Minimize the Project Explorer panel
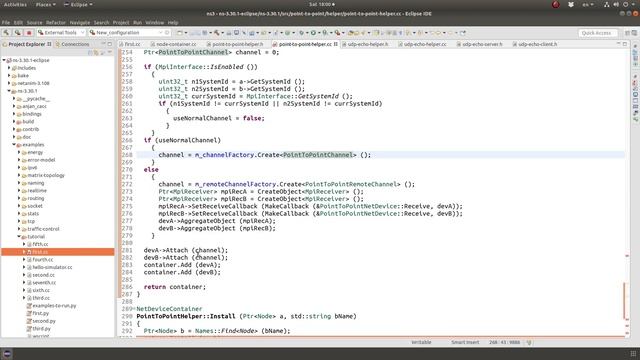640x360 pixels. (103, 44)
